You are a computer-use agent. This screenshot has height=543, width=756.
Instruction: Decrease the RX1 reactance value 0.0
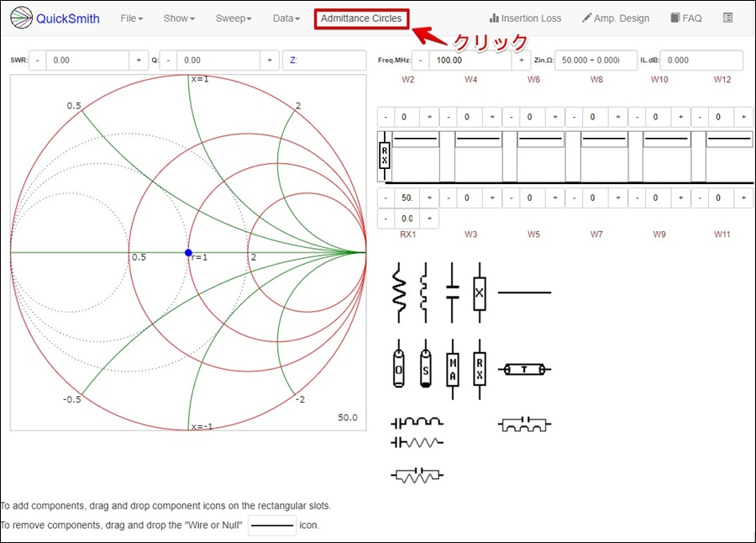pyautogui.click(x=386, y=219)
